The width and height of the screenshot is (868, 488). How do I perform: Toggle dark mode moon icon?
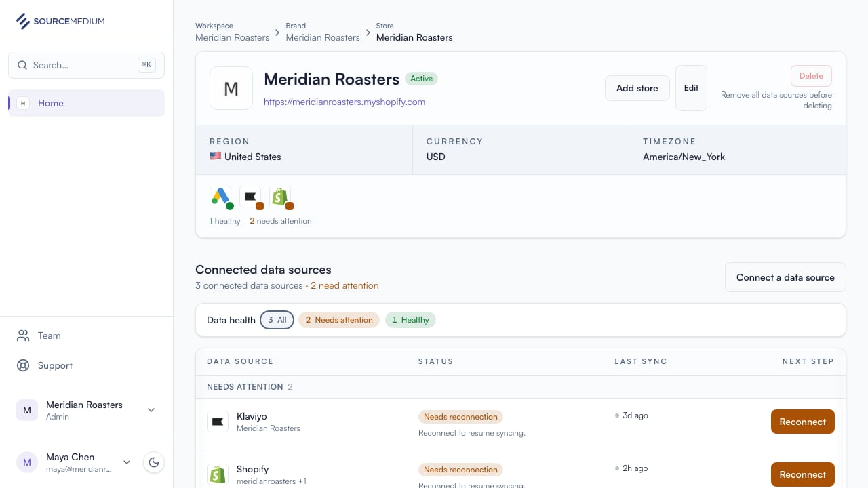[154, 462]
